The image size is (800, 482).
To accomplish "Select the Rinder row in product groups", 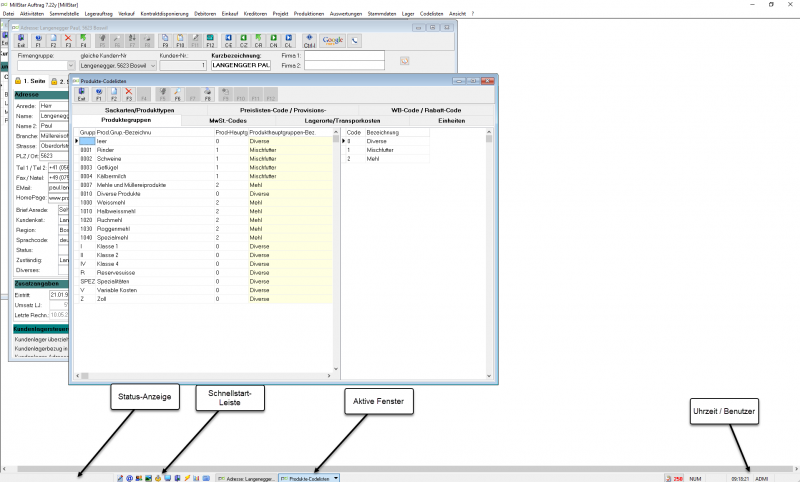I will click(x=204, y=150).
